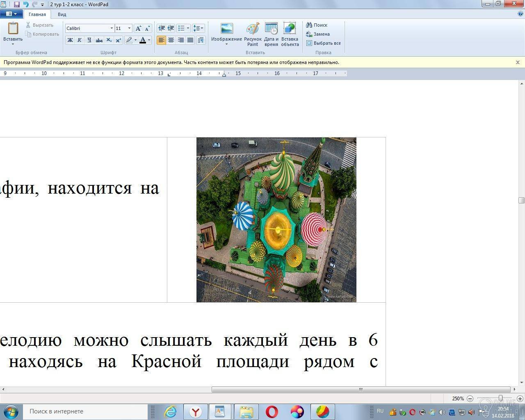Image resolution: width=525 pixels, height=420 pixels.
Task: Expand the font size 11 dropdown
Action: [x=129, y=28]
